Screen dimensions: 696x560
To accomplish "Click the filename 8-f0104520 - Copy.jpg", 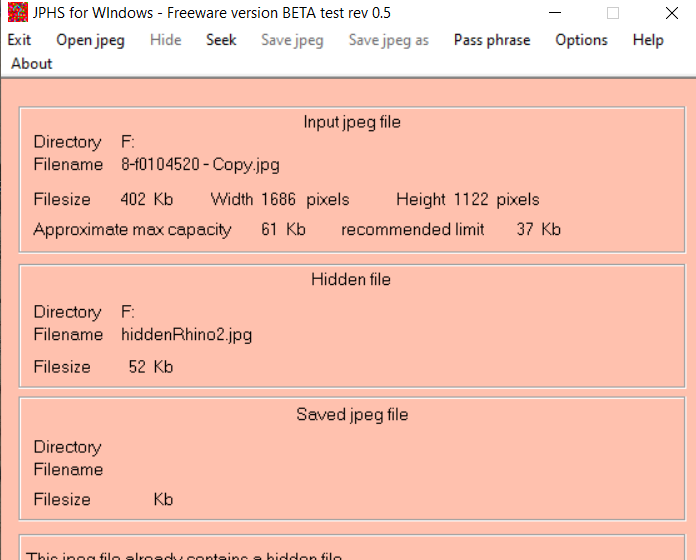I will click(200, 165).
